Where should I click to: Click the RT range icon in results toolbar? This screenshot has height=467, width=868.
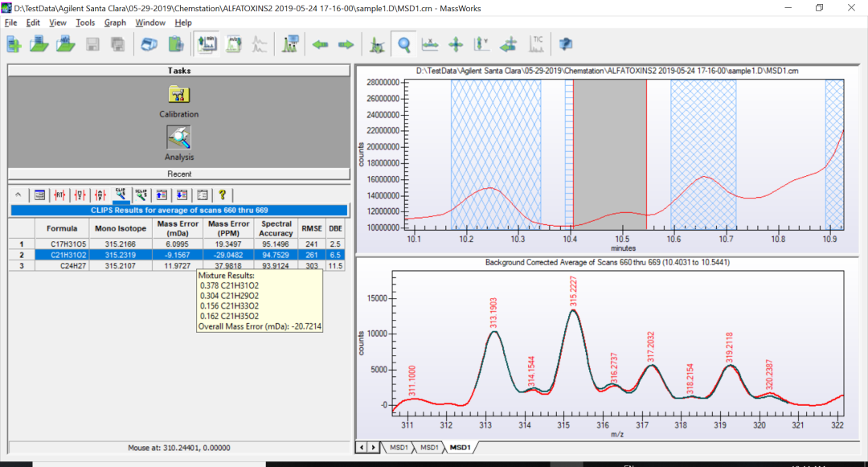[x=59, y=195]
